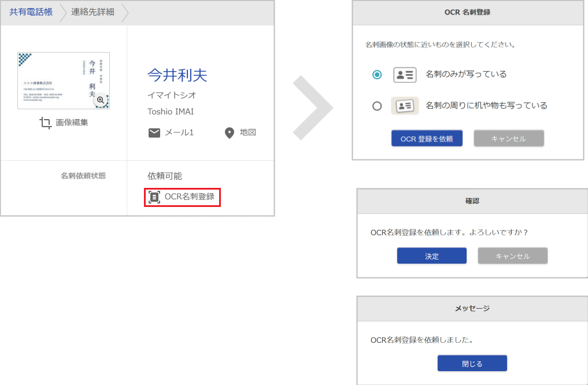Cancel the OCR 名刺登録 dialog
The height and width of the screenshot is (385, 588).
click(508, 139)
